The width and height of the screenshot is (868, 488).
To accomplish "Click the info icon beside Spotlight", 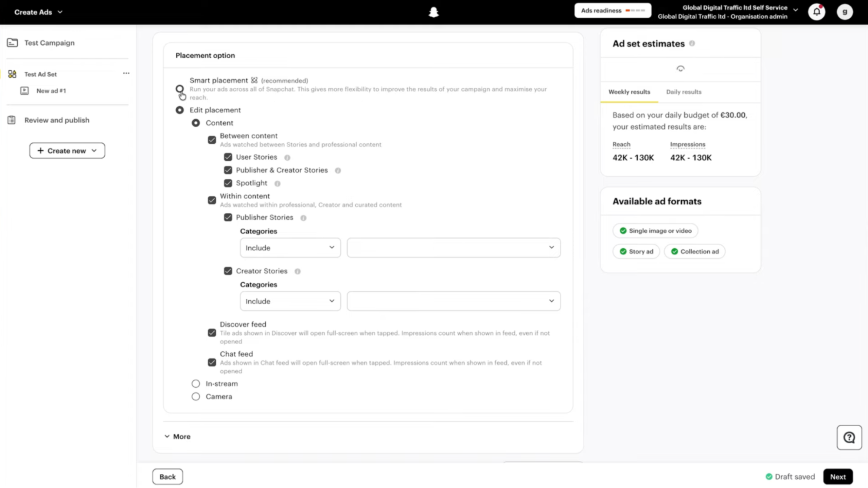I will 277,184.
